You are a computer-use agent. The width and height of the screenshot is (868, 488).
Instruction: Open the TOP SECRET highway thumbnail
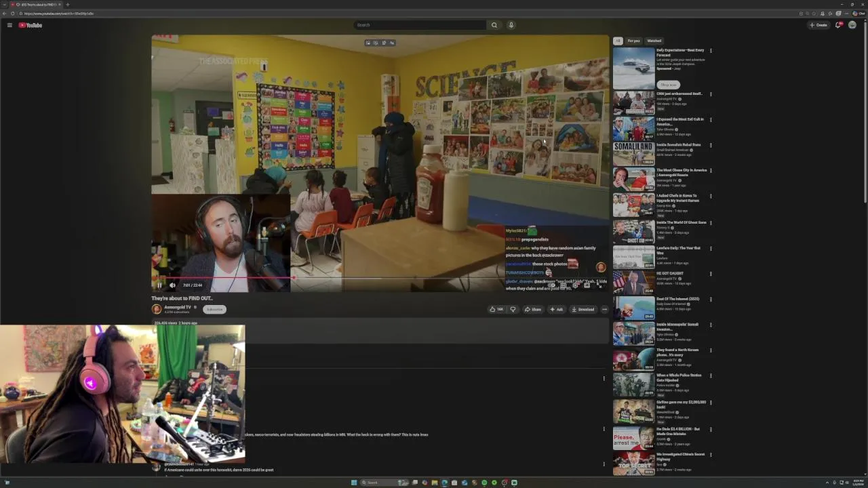point(633,464)
